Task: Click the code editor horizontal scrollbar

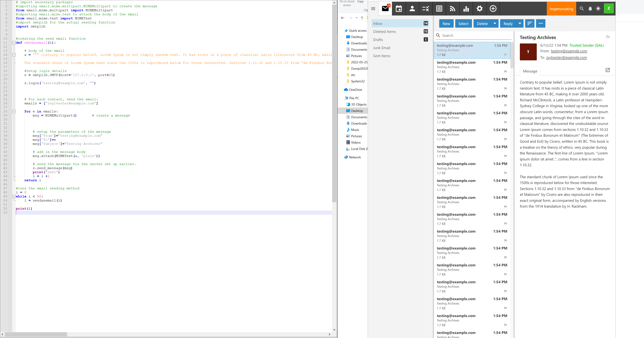Action: (36, 334)
